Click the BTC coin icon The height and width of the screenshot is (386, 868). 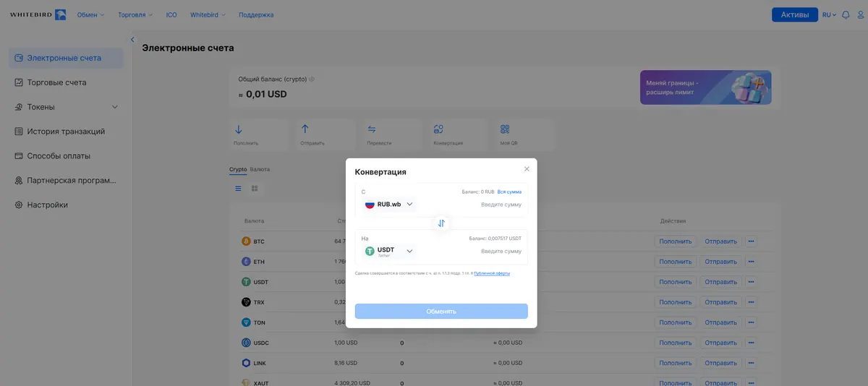click(246, 241)
